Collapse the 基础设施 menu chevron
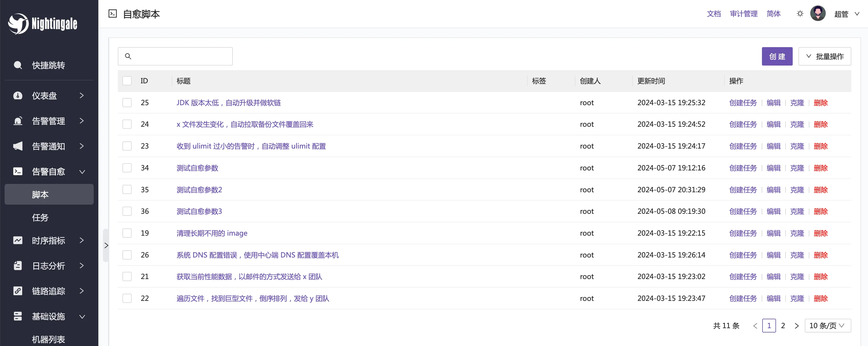 [x=82, y=317]
